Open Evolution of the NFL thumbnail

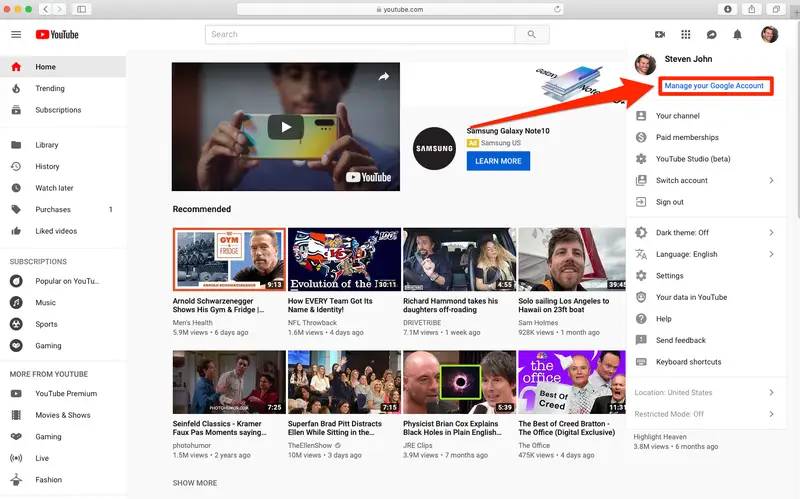pos(344,259)
